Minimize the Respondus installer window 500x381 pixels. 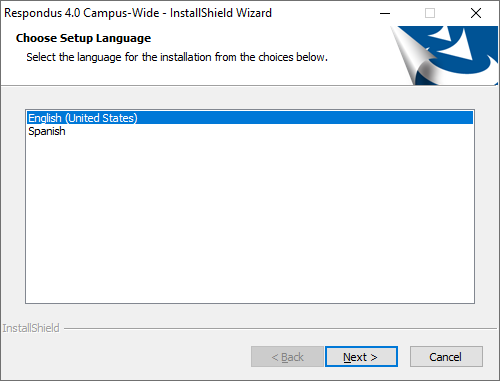pyautogui.click(x=385, y=13)
